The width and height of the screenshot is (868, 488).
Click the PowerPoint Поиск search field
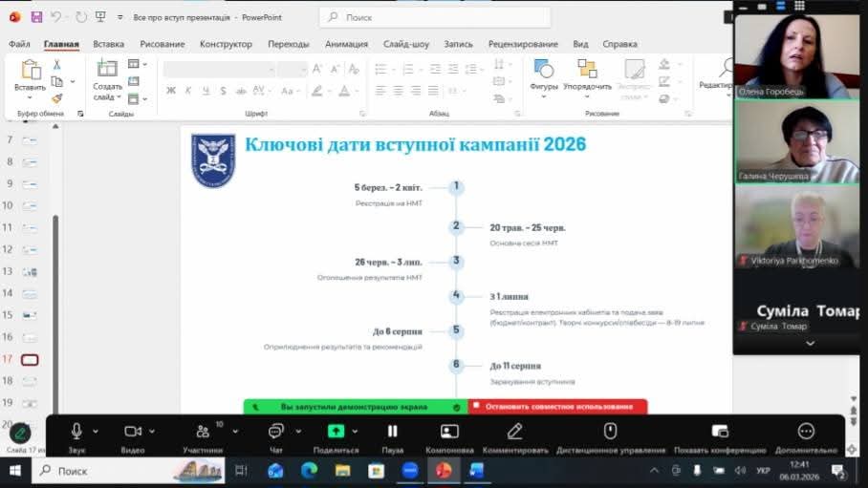pos(435,17)
